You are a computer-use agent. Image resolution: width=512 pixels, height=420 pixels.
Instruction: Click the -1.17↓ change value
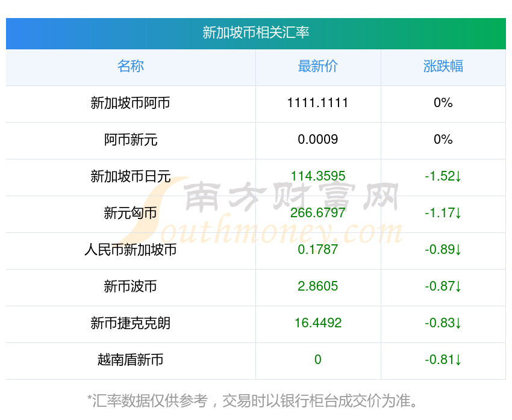click(x=443, y=213)
